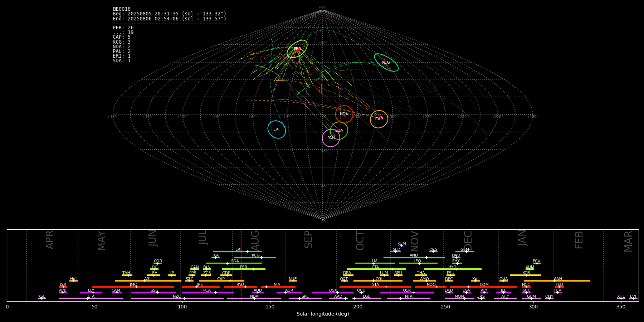Screen dimensions: 644x322
Task: Click the DEC month label in timeline
Action: (x=468, y=240)
